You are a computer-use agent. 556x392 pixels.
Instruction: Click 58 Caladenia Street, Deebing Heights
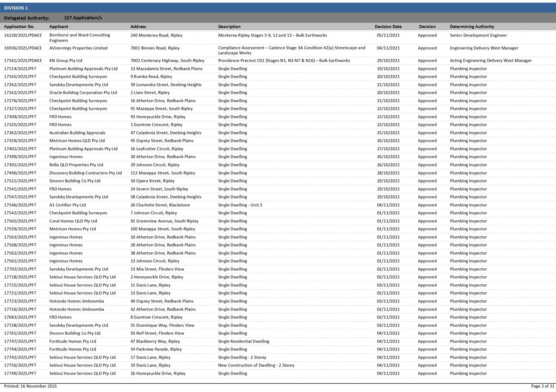[166, 197]
